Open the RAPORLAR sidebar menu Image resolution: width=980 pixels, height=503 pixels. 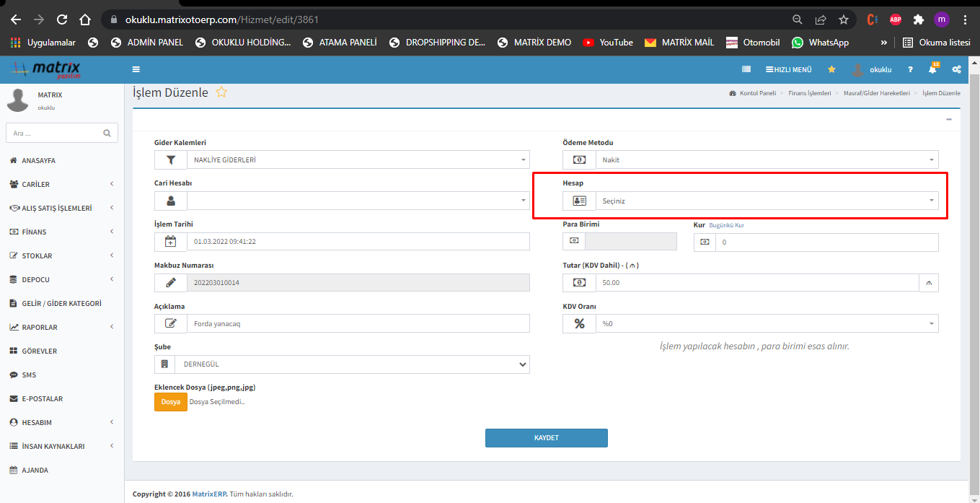click(x=62, y=327)
